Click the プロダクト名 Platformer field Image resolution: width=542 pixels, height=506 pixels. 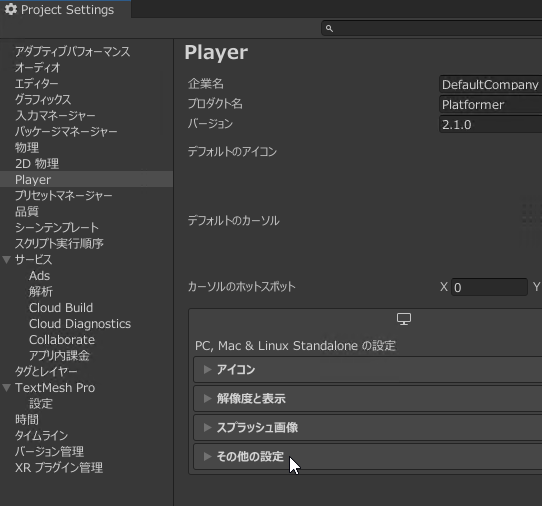point(490,105)
